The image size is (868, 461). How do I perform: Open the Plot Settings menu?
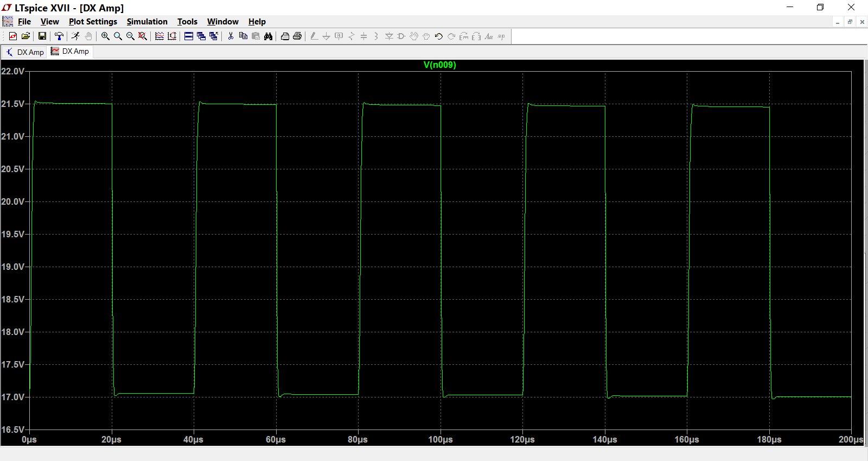93,22
